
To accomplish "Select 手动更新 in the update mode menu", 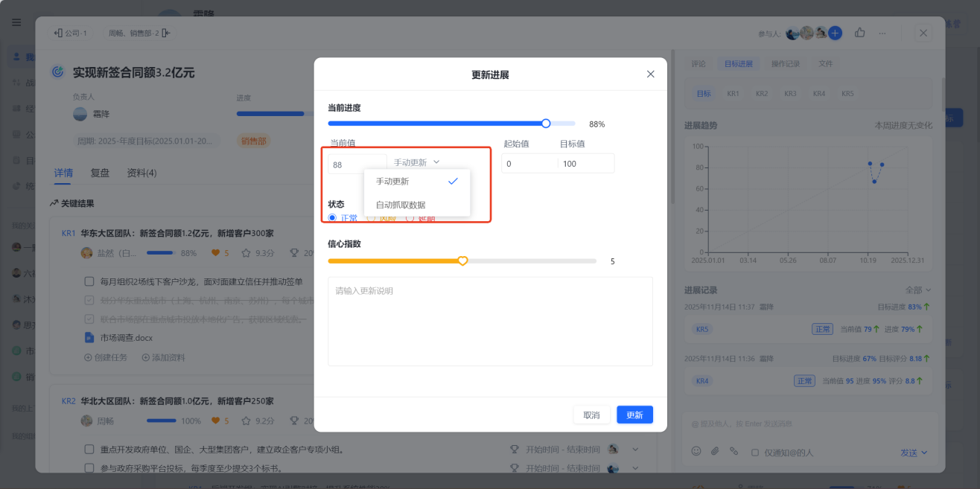I will [x=416, y=181].
